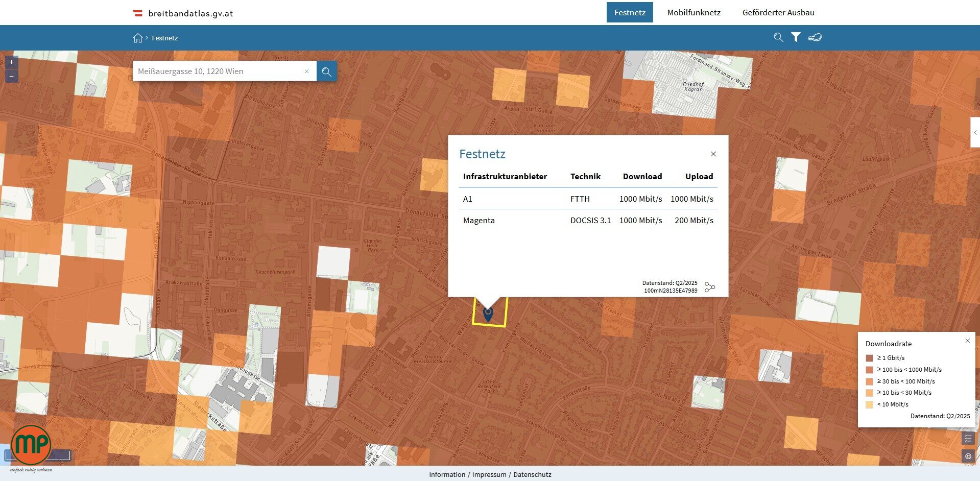
Task: Expand the collapsed right side panel
Action: pyautogui.click(x=975, y=133)
